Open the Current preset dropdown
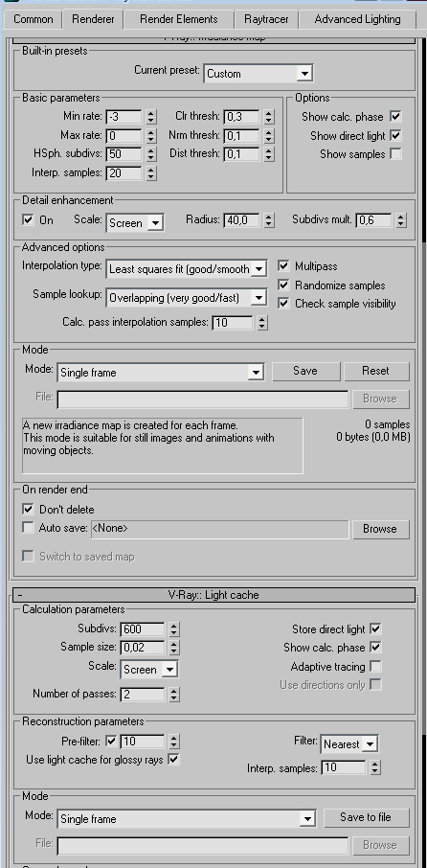Image resolution: width=427 pixels, height=868 pixels. (258, 73)
